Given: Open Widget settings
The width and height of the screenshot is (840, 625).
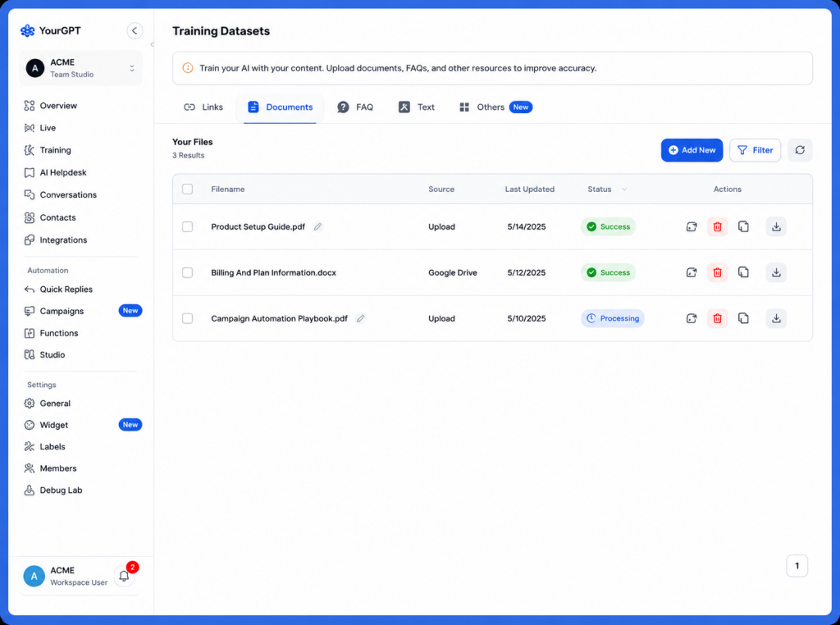Looking at the screenshot, I should point(46,425).
